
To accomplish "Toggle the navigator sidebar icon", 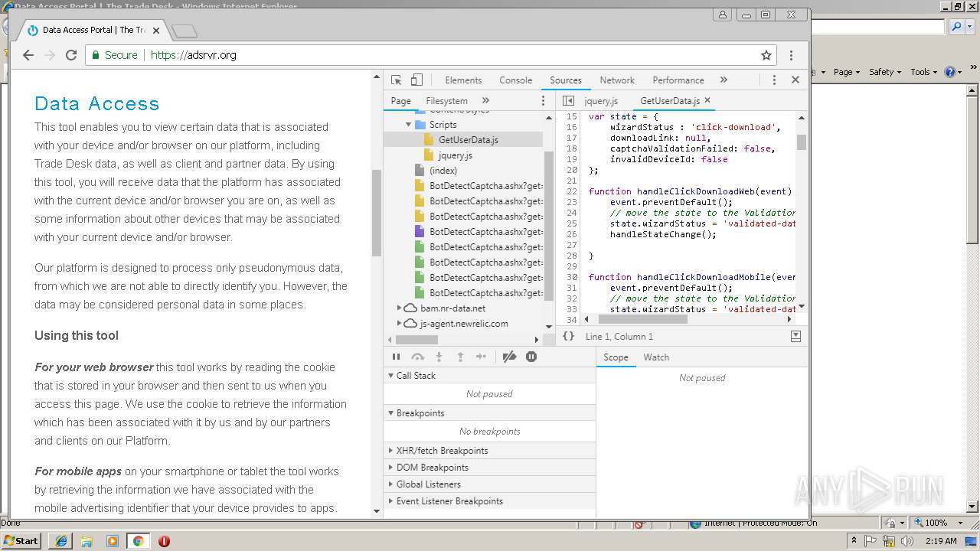I will (x=568, y=100).
